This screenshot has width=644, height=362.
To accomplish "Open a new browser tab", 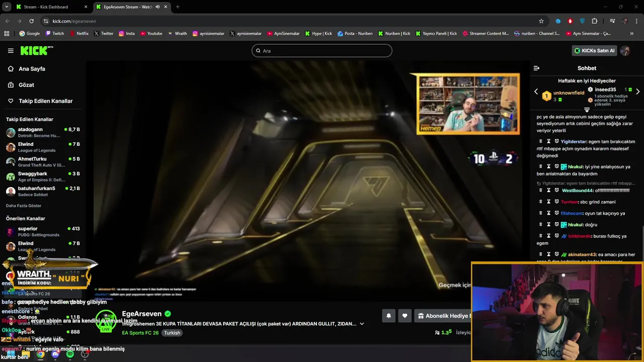I will point(177,7).
